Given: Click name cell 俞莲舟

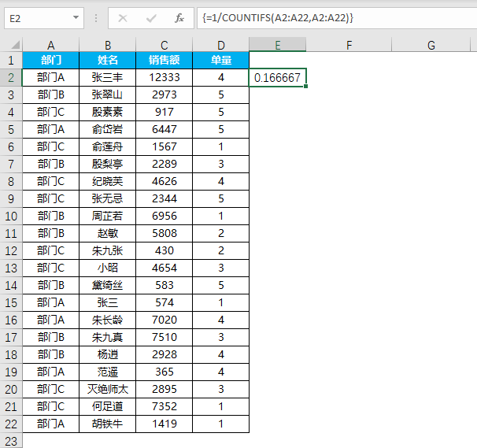Looking at the screenshot, I should tap(107, 147).
